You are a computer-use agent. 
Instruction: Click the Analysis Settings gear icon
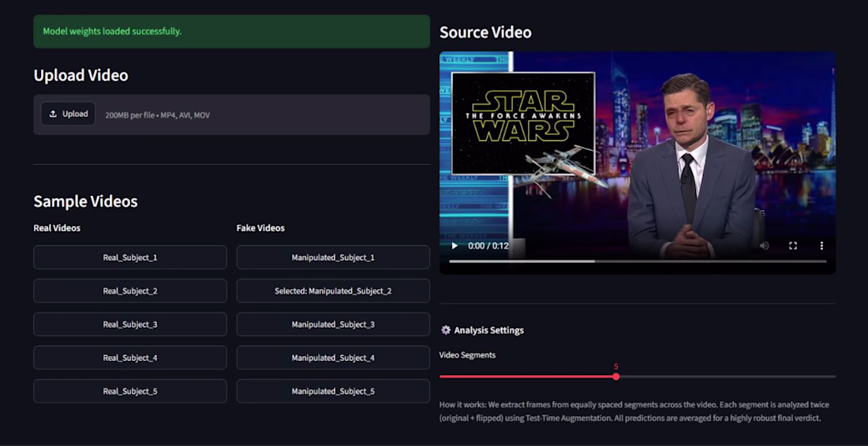coord(446,330)
